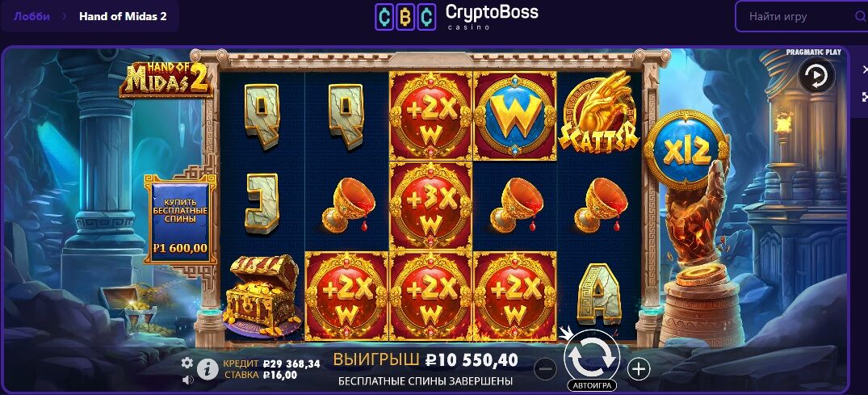Viewport: 868px width, 395px height.
Task: Buy free spins for ₽1 600,00
Action: point(180,219)
